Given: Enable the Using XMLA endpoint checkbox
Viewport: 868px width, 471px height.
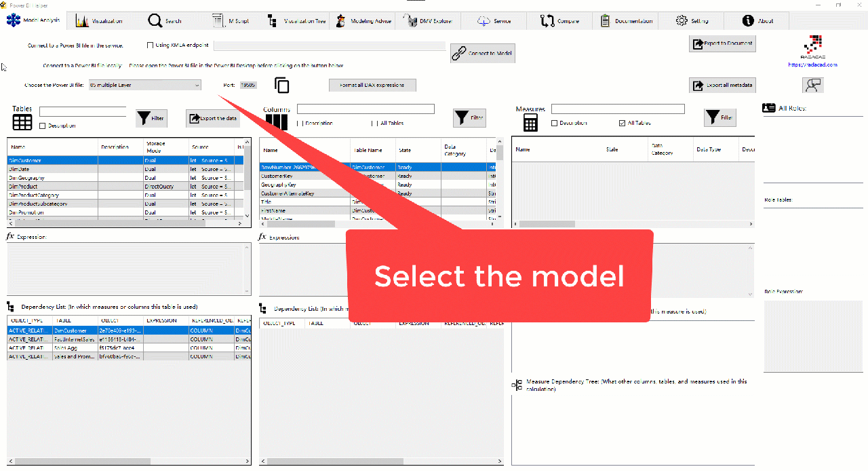Looking at the screenshot, I should tap(150, 45).
